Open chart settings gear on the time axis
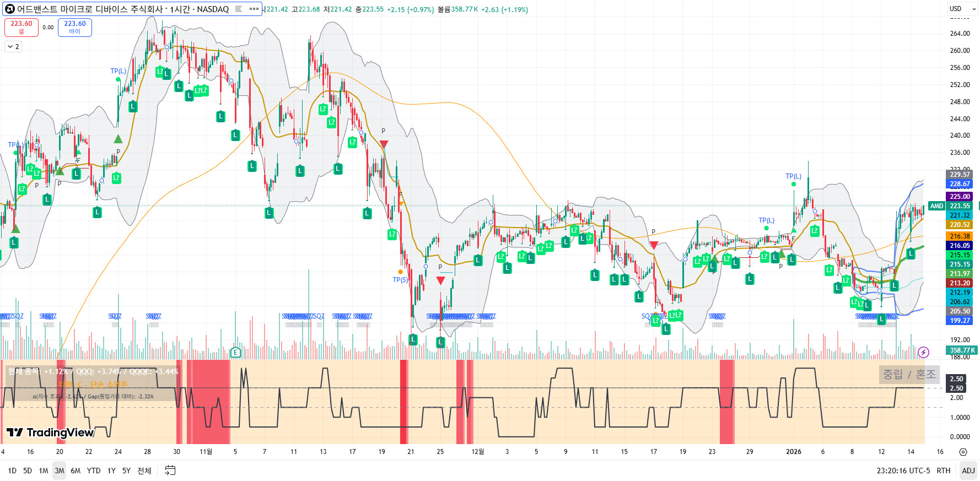The width and height of the screenshot is (980, 481). tap(963, 452)
